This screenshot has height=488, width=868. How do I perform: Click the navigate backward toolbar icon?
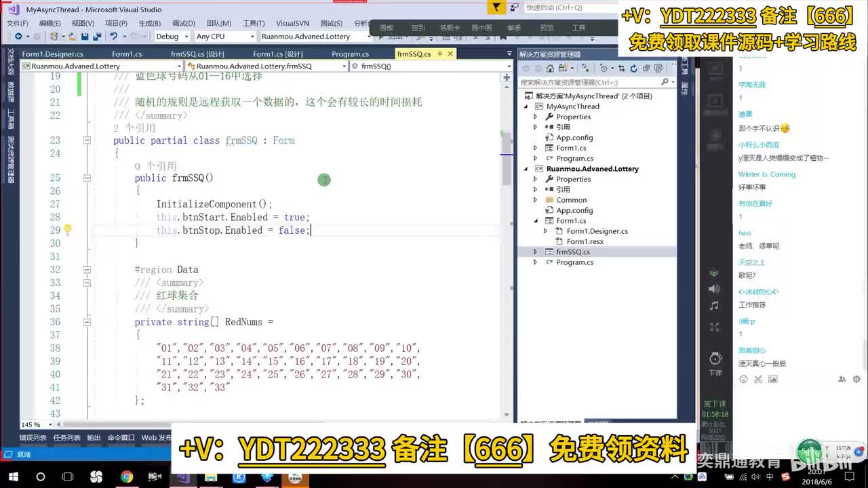(x=18, y=37)
